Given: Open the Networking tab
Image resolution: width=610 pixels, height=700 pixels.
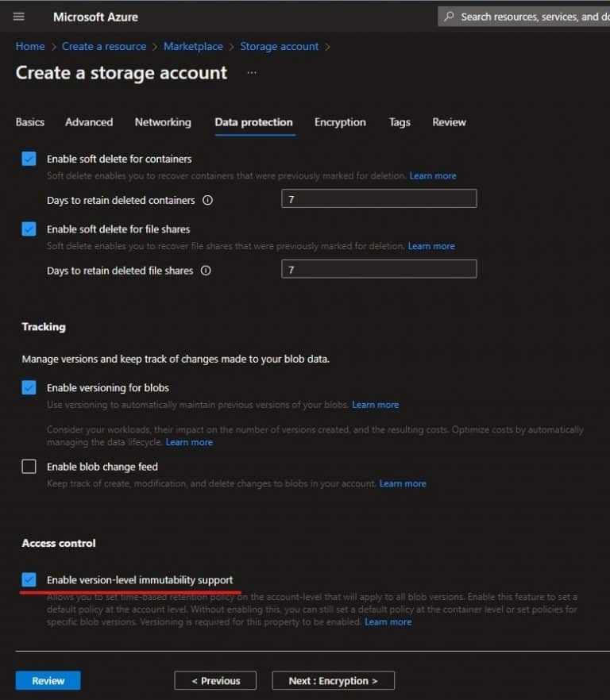Looking at the screenshot, I should tap(163, 122).
